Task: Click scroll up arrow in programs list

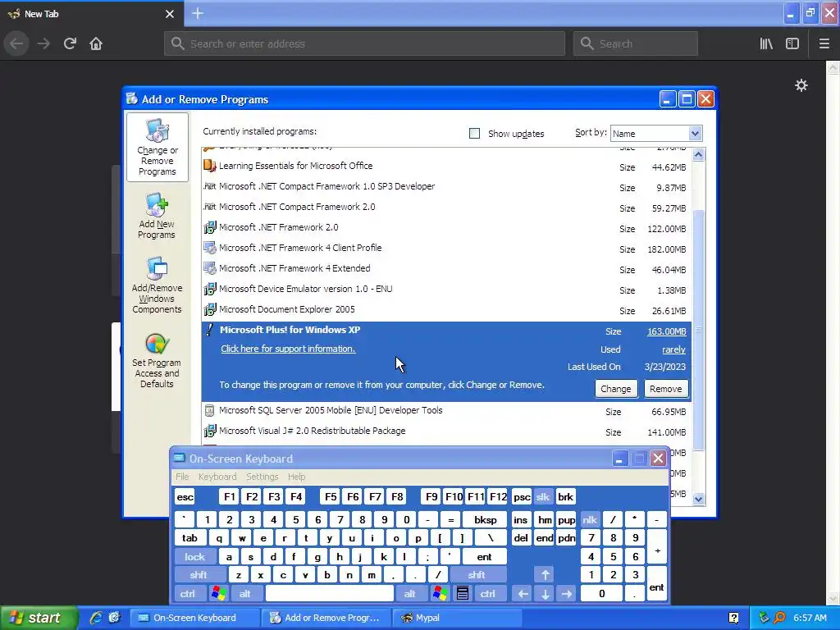Action: click(698, 155)
